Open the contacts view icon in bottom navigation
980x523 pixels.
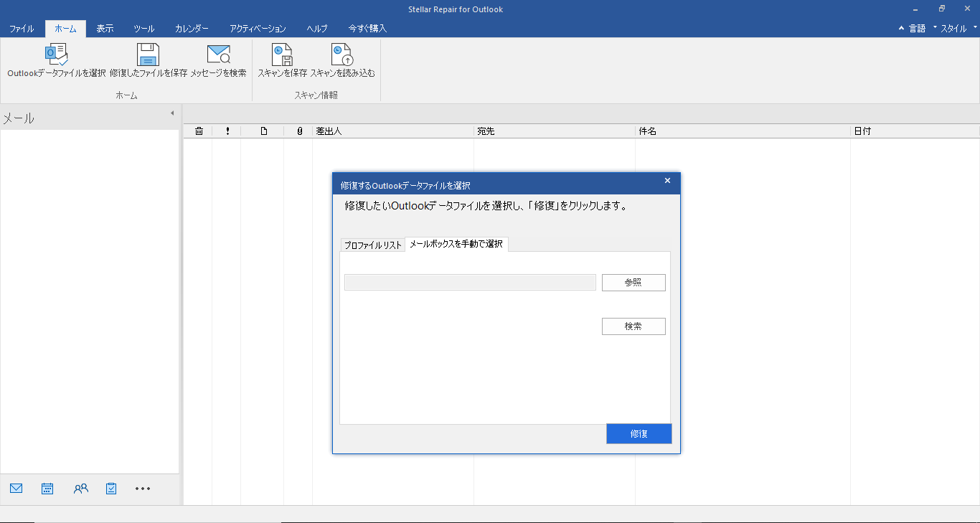click(81, 489)
